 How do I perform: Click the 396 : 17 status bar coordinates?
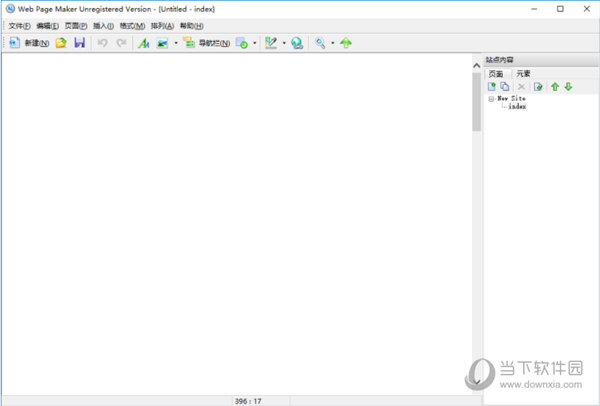[x=248, y=401]
